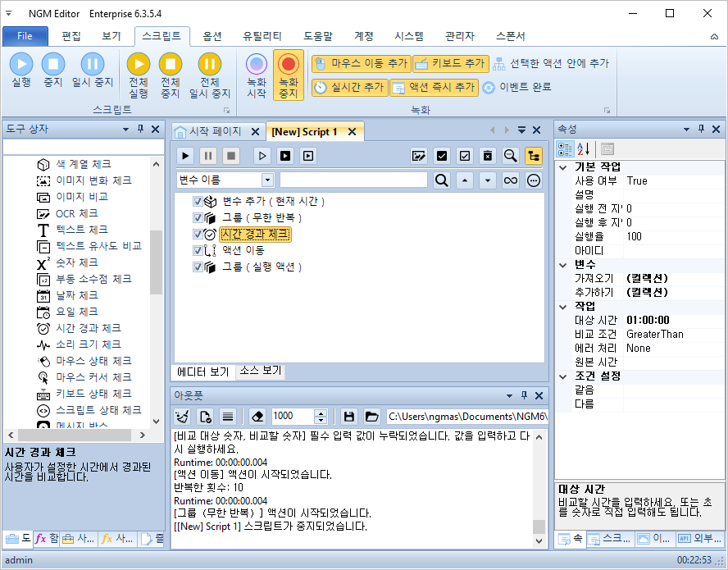Screen dimensions: 728x570
Task: Click the pause icon in script editor toolbar
Action: tap(208, 156)
